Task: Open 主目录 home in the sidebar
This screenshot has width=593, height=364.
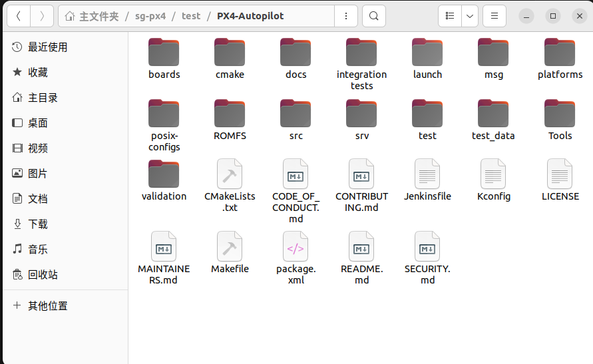Action: [x=65, y=98]
